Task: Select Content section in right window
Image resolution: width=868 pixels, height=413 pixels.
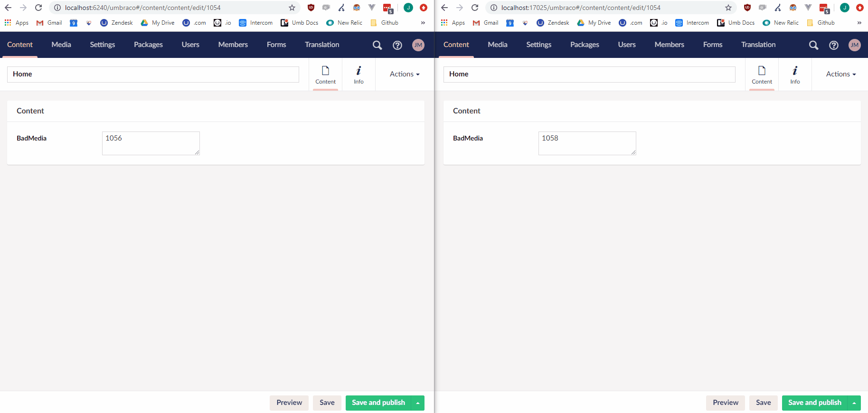Action: pyautogui.click(x=456, y=45)
